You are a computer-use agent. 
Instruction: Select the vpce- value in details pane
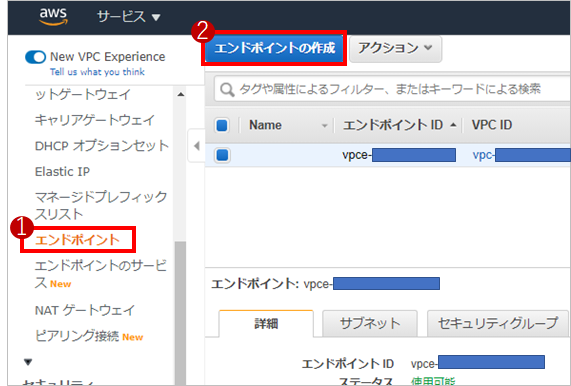(x=477, y=363)
